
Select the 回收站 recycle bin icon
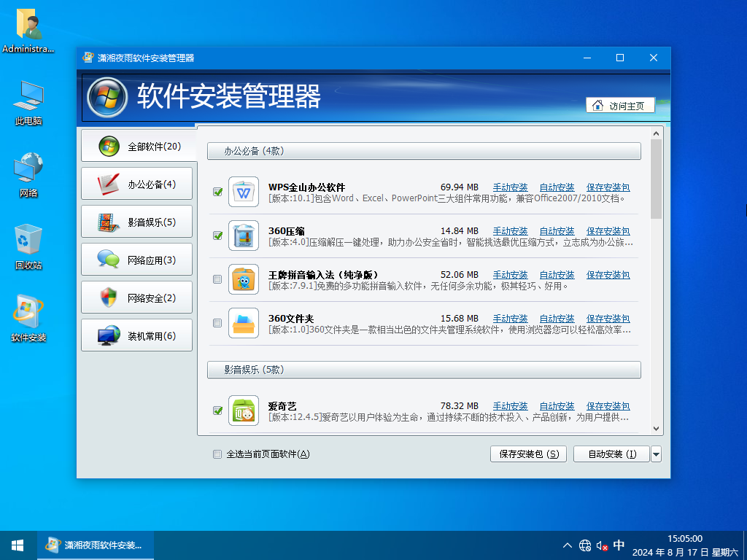(x=28, y=246)
